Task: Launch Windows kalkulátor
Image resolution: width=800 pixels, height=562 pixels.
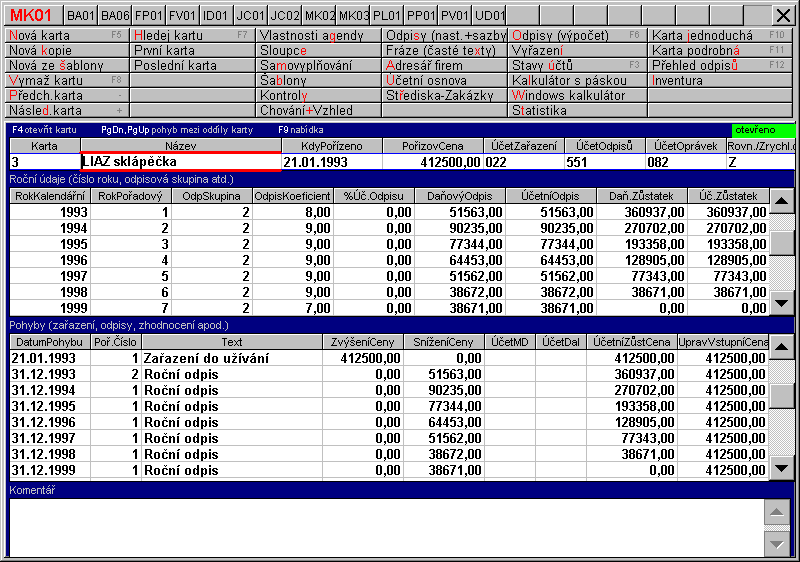Action: 578,95
